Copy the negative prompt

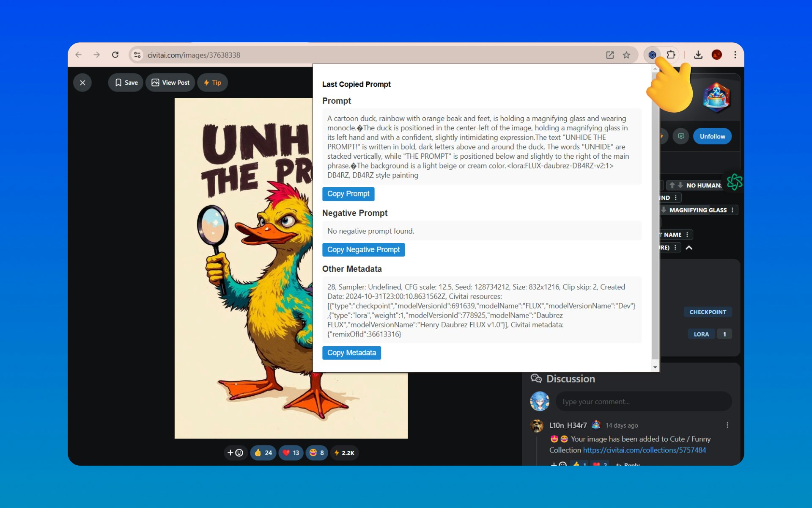[363, 250]
